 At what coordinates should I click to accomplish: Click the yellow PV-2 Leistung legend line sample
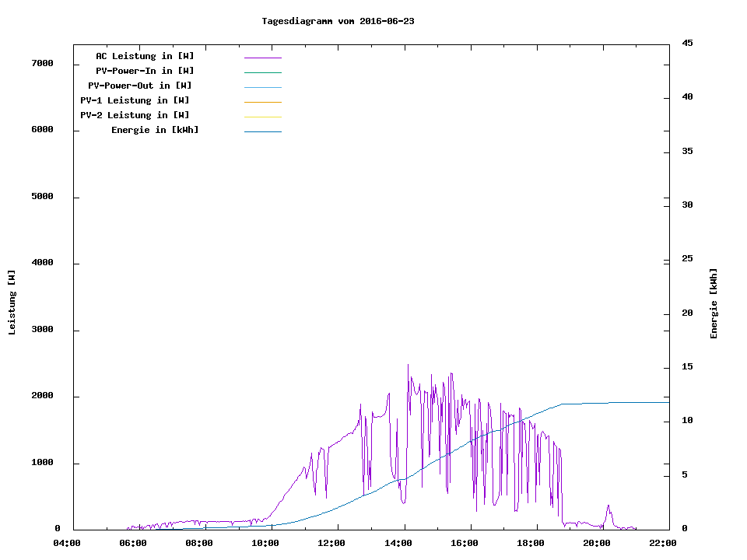(x=262, y=117)
